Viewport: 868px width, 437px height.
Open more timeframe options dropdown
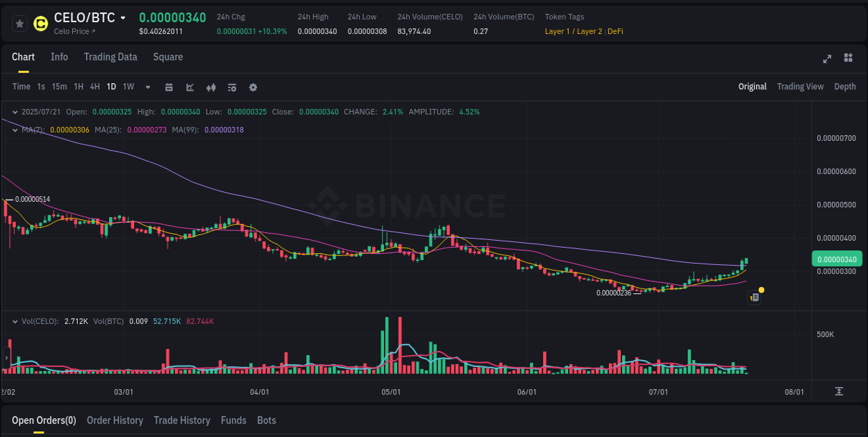[147, 87]
